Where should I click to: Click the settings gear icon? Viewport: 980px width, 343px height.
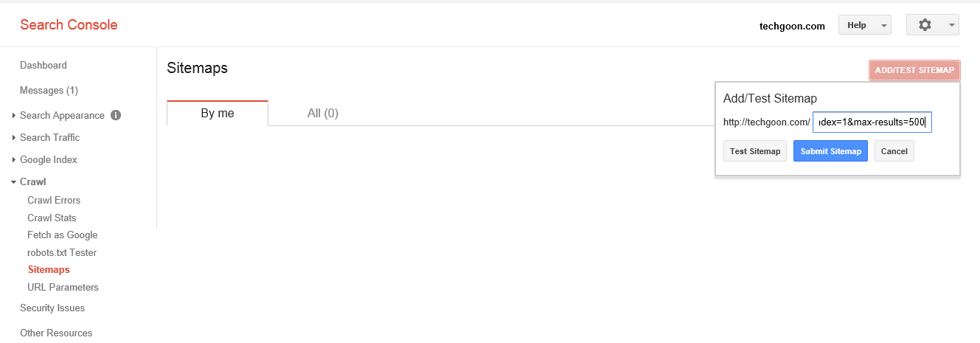pyautogui.click(x=925, y=25)
